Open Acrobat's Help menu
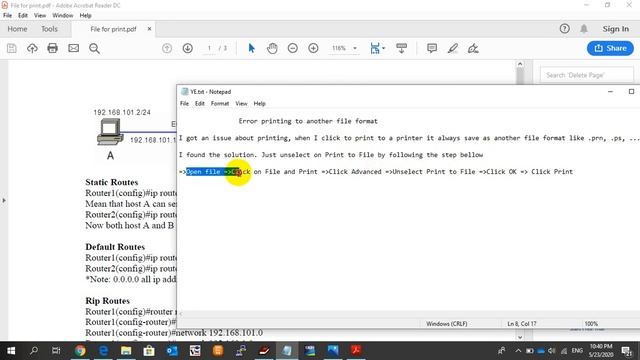Viewport: 640px width, 360px height. tap(85, 16)
